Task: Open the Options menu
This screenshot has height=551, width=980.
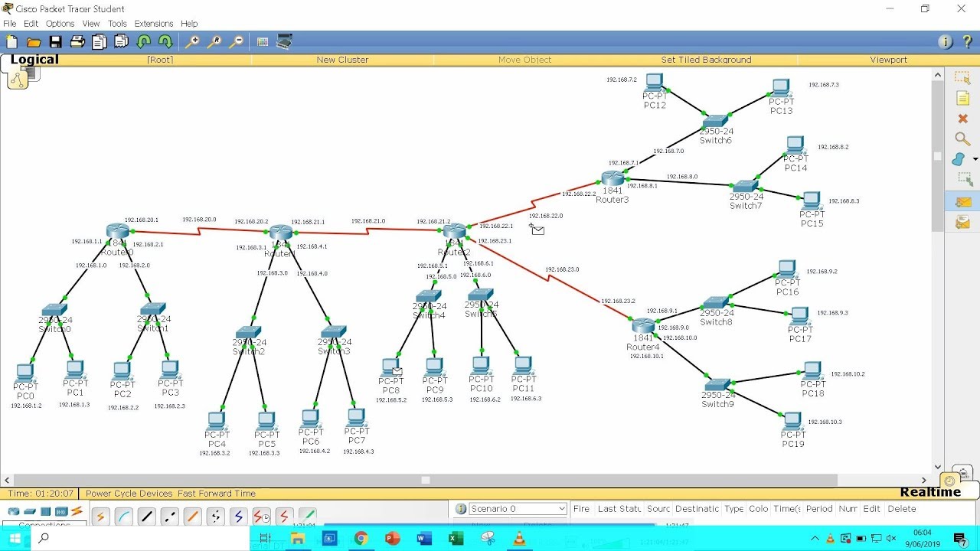Action: click(60, 24)
